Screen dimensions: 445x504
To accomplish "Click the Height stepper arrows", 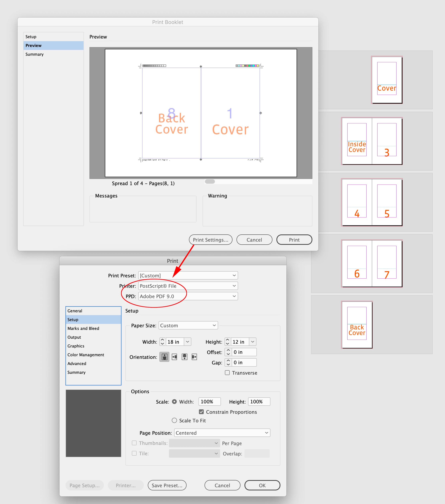I will [x=227, y=342].
